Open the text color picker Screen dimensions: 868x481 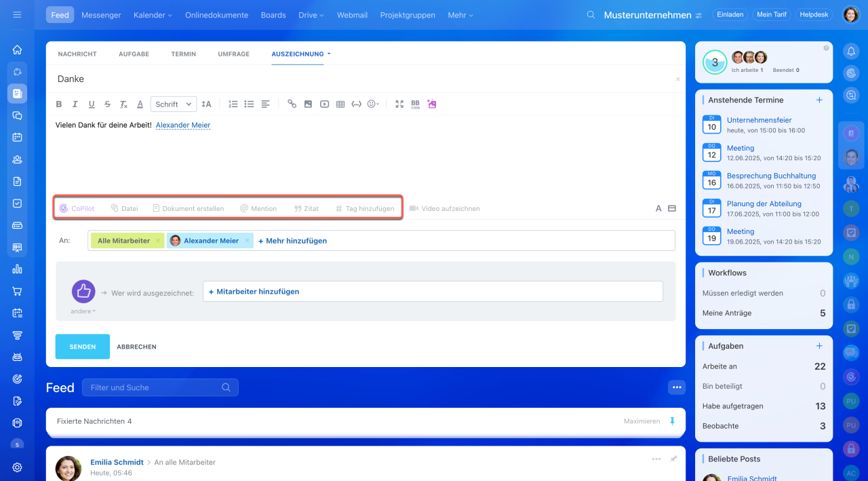(140, 104)
